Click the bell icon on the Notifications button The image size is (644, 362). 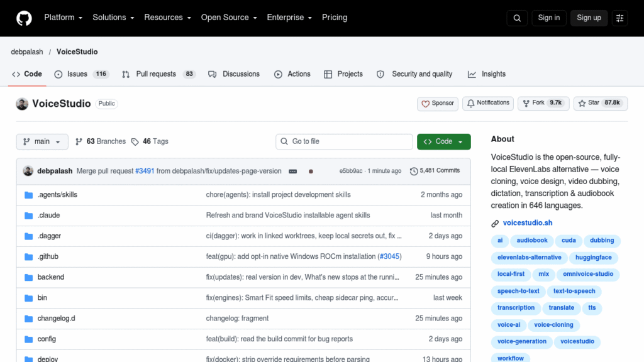[470, 104]
